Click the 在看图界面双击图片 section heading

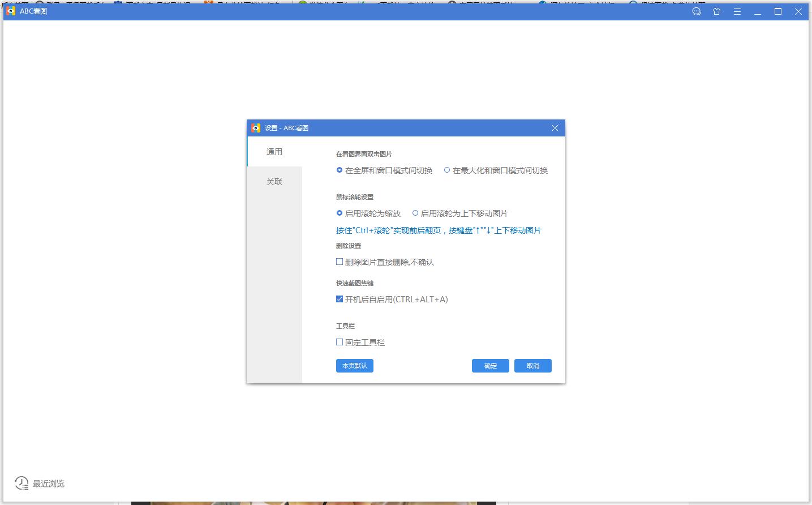(x=364, y=154)
